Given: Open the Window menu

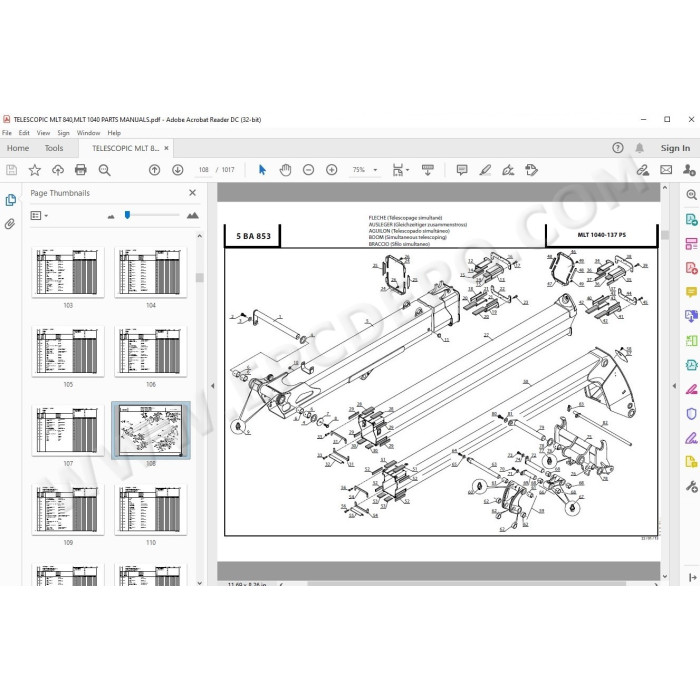Looking at the screenshot, I should (88, 133).
